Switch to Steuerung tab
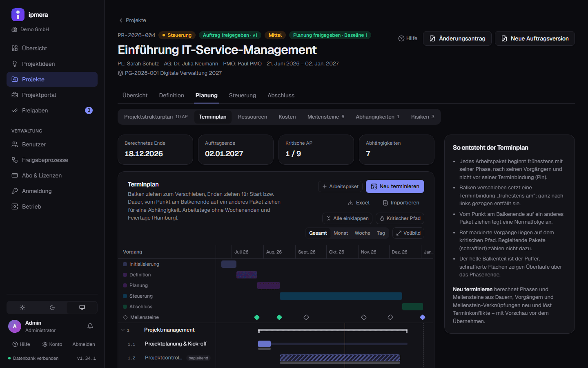The width and height of the screenshot is (588, 368). point(243,95)
